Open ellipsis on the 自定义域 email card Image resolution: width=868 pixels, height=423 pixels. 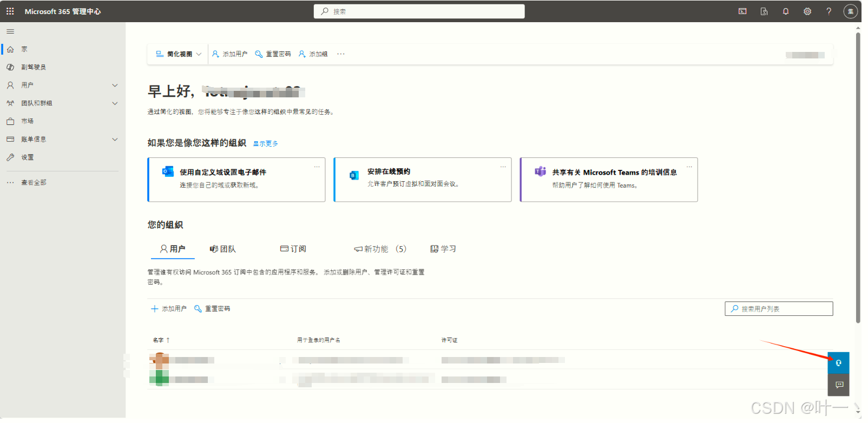point(317,167)
